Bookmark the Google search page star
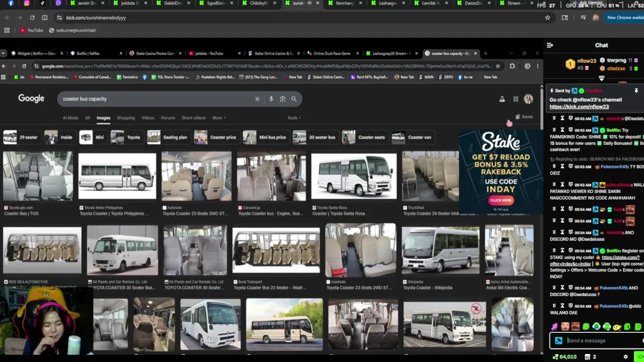 click(498, 66)
